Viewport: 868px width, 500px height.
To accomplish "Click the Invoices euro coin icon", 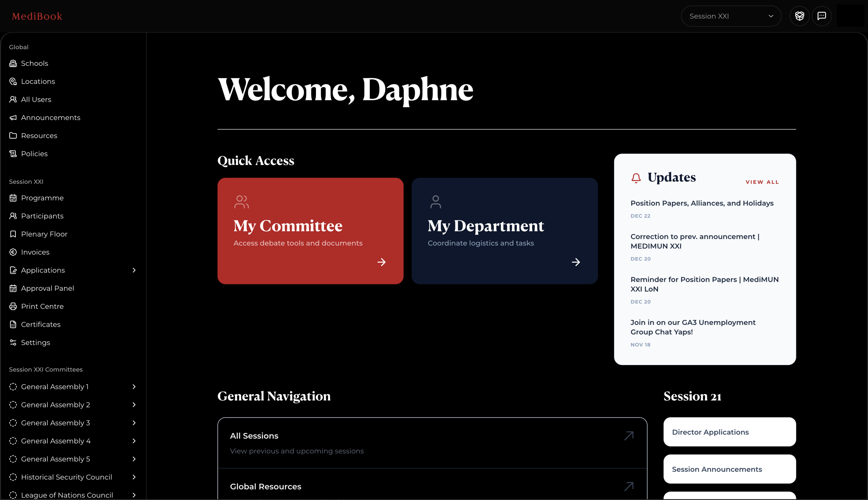I will [x=13, y=252].
